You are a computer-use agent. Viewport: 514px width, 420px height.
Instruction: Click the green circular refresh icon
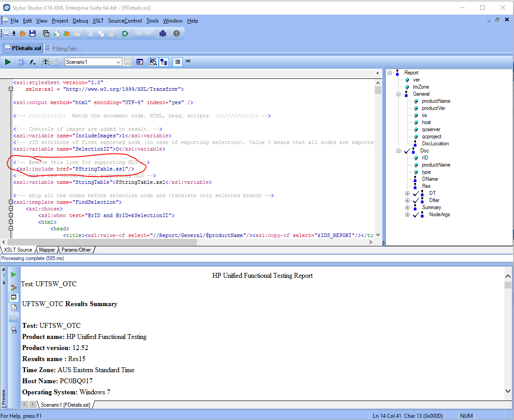pos(125,34)
